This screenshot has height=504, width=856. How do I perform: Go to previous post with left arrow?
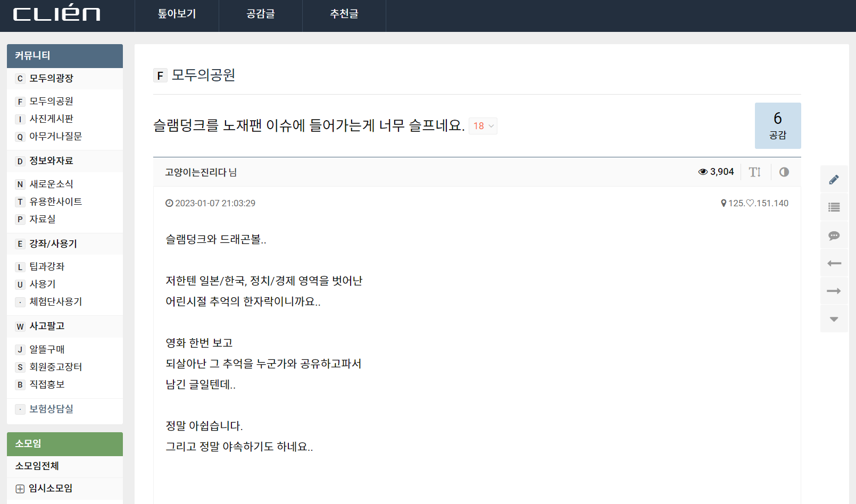tap(834, 263)
